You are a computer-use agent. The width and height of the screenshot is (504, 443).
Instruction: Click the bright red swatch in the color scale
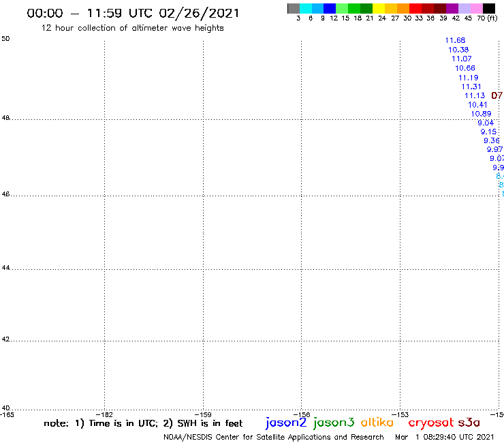coord(415,8)
